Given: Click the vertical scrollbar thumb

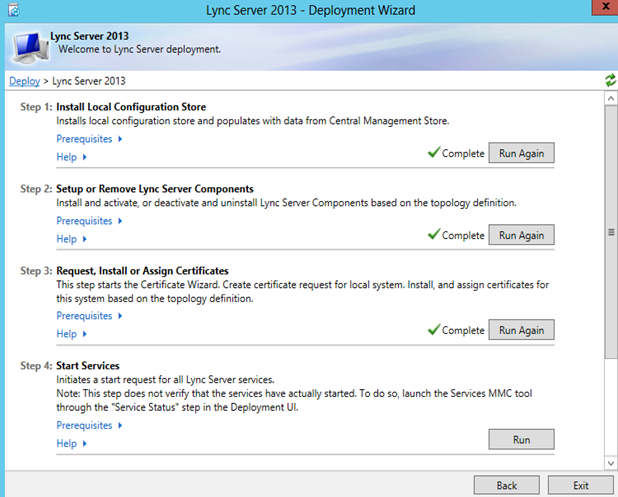Looking at the screenshot, I should 611,232.
